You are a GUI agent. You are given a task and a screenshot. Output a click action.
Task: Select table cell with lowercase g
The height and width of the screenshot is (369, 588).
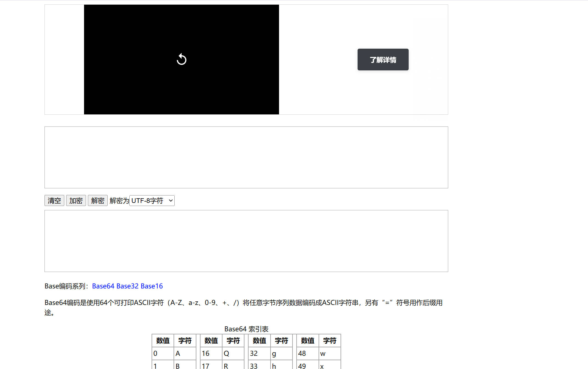pyautogui.click(x=281, y=353)
